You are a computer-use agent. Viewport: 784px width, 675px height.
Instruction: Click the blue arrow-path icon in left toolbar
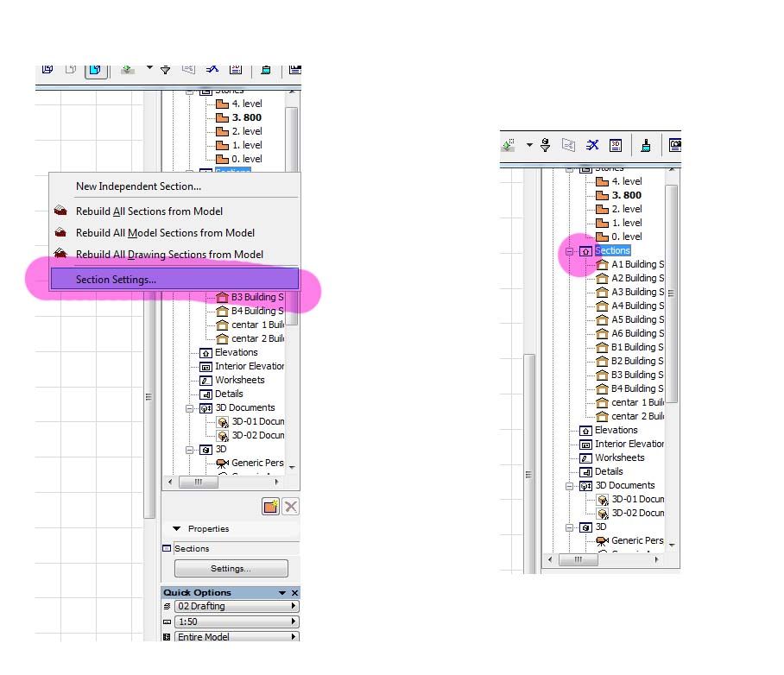coord(212,69)
